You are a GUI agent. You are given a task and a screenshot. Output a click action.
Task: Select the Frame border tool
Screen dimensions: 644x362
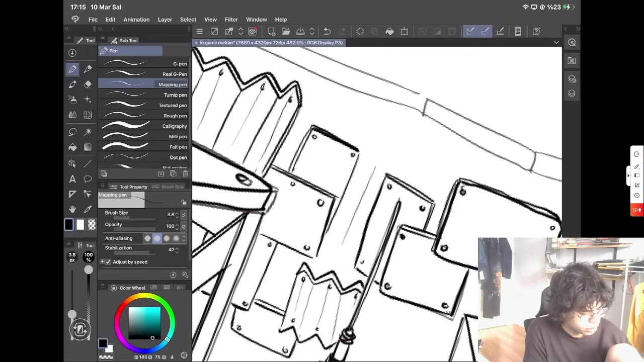click(x=72, y=194)
